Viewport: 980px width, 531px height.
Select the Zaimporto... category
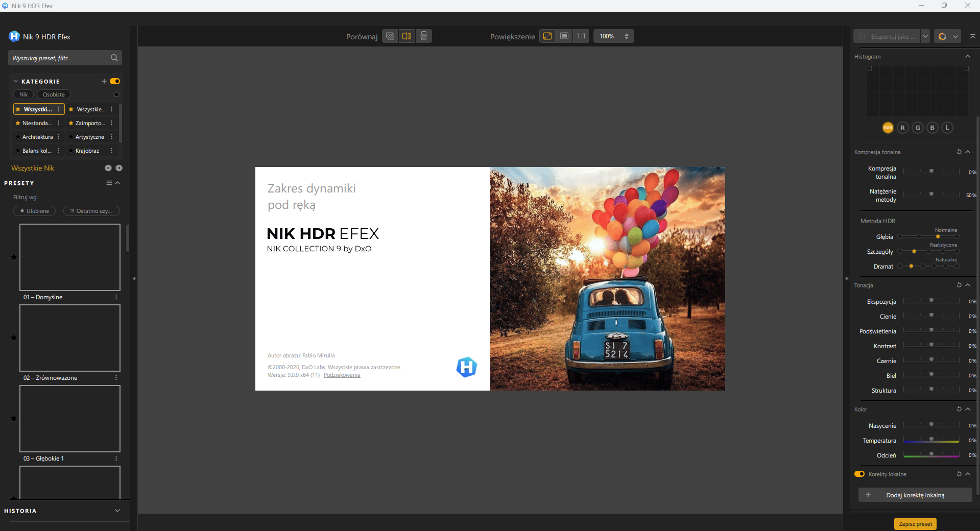(90, 123)
